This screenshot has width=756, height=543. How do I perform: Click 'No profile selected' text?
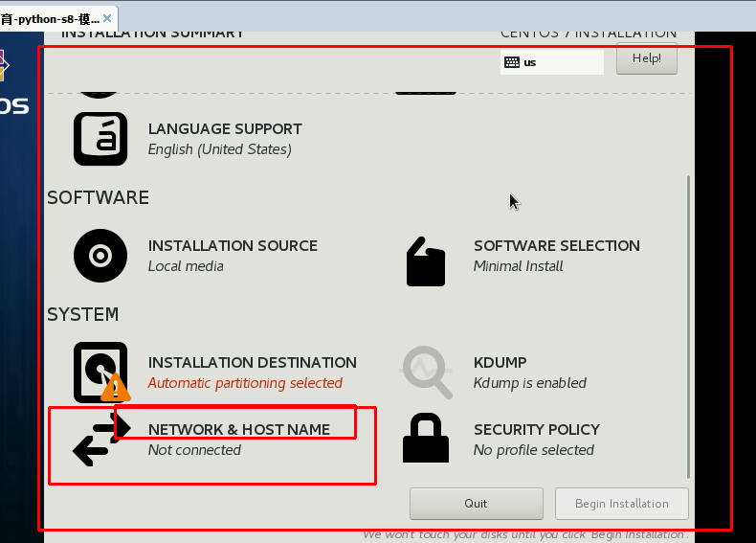coord(533,450)
